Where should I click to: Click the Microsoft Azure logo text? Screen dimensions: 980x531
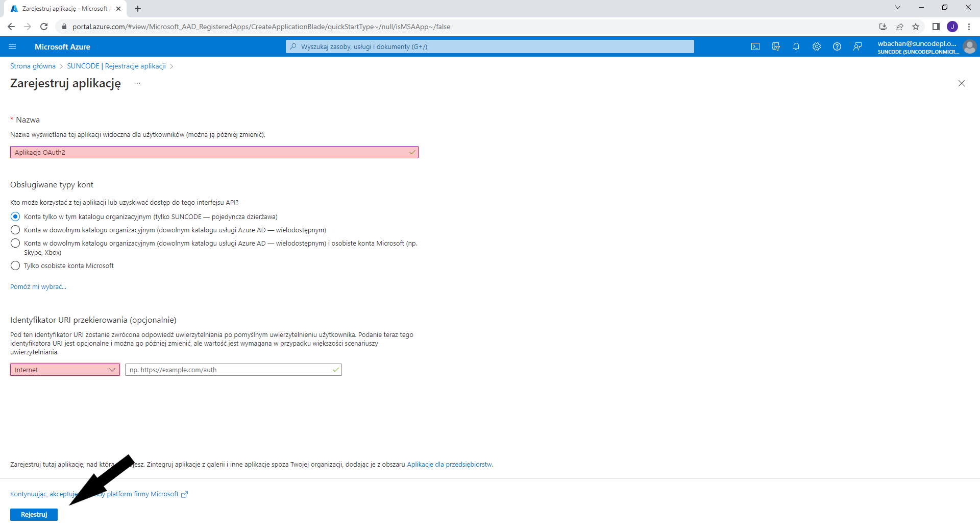[62, 46]
